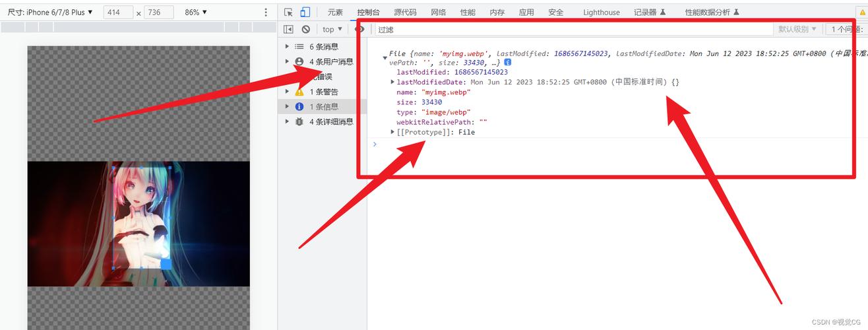
Task: Click the blue crop handle on the image
Action: 166,263
